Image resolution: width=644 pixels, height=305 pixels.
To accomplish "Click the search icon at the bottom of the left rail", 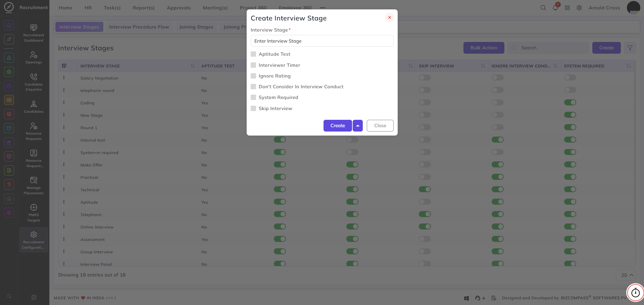I will (x=9, y=296).
